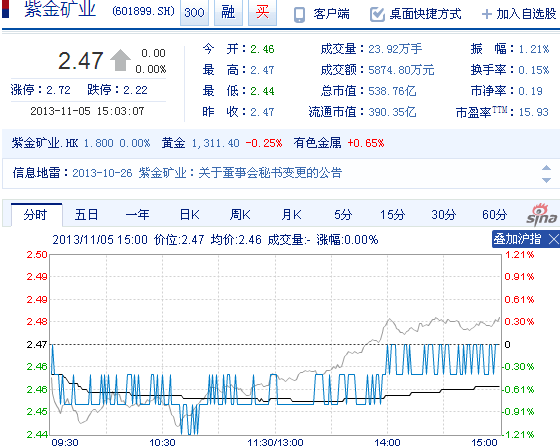Click the 桌面快捷方式 checkmark icon
Screen dimensions: 560x448
(x=377, y=14)
